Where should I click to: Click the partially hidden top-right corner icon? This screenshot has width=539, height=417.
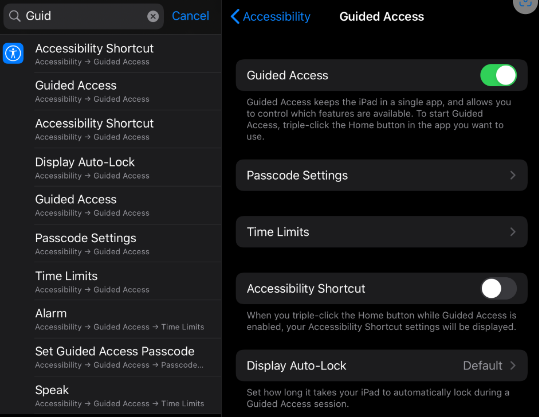526,5
